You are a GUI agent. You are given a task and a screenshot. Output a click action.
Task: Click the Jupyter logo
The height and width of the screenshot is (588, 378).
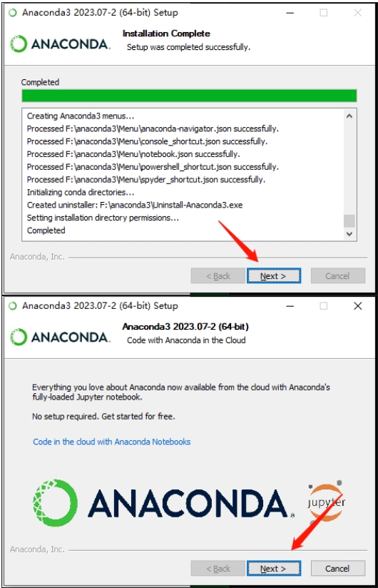pyautogui.click(x=326, y=502)
